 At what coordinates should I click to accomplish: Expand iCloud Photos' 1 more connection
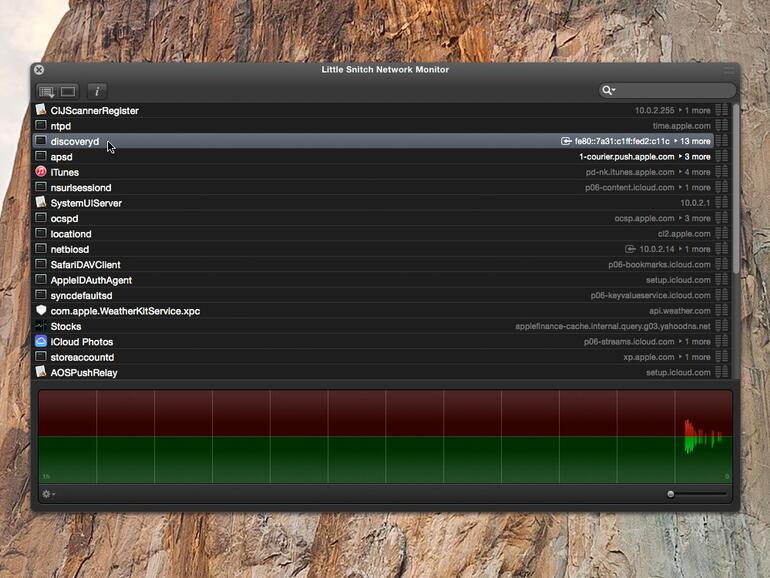pos(694,342)
